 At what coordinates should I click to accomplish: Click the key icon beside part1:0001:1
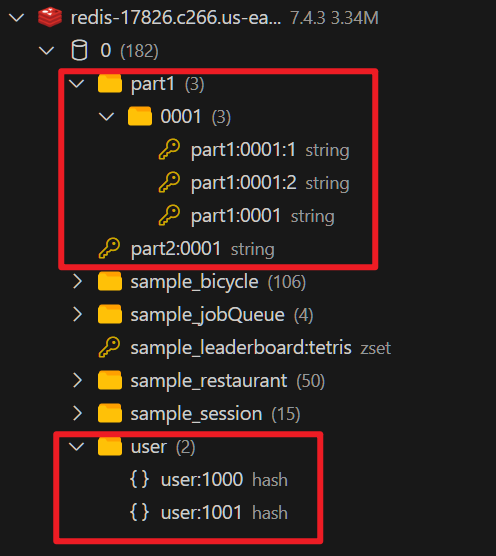click(169, 149)
